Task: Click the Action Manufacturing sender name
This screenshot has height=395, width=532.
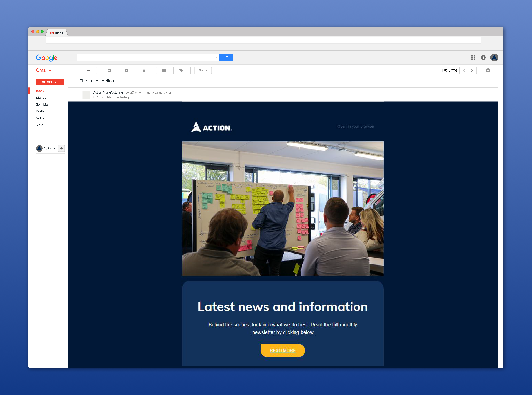Action: coord(108,93)
